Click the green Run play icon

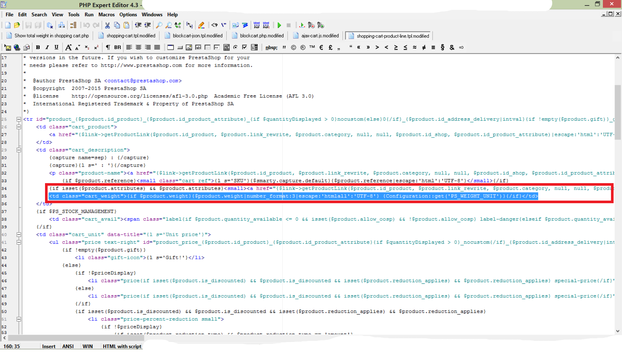[279, 25]
